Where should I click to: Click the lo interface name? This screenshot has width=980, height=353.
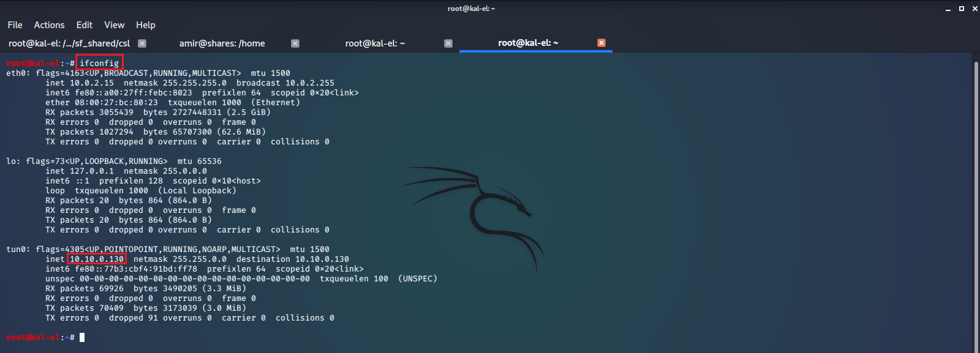(11, 161)
